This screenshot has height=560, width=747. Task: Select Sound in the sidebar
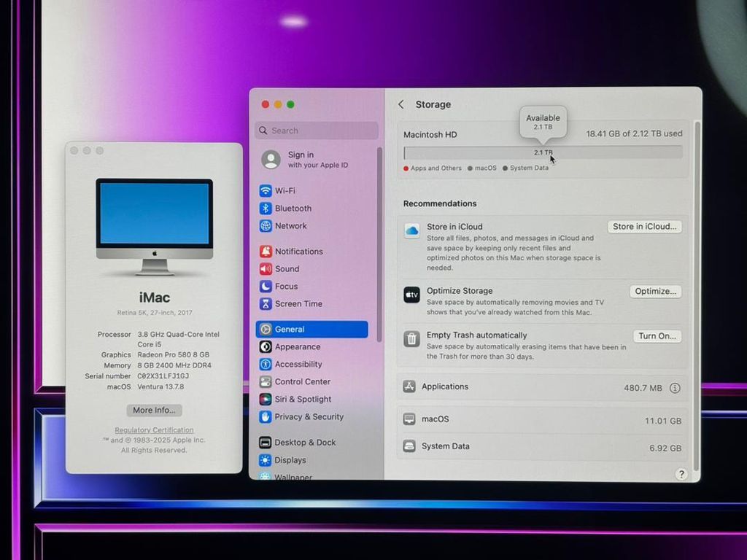coord(287,269)
